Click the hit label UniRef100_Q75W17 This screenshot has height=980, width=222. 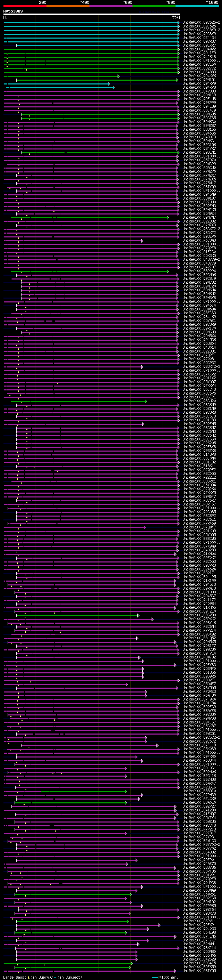(199, 183)
